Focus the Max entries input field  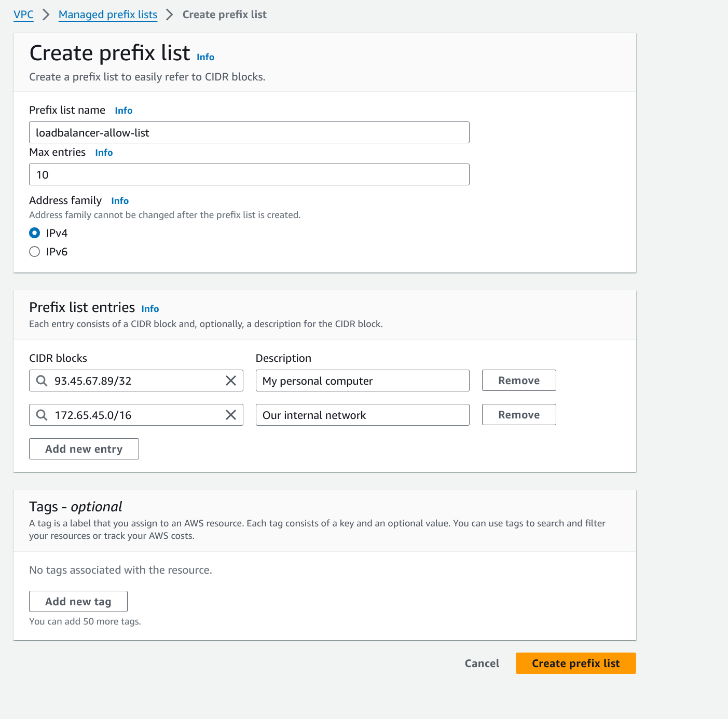(249, 175)
